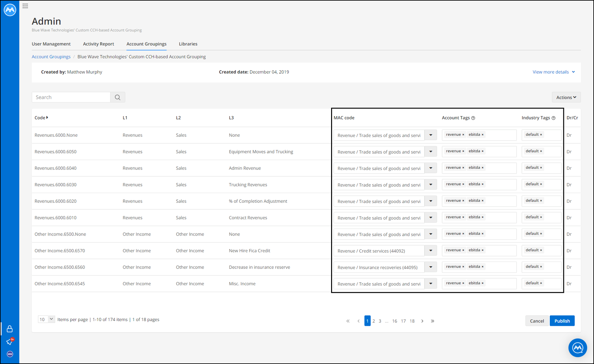Click the Revenues.6000.6050 code cell

pyautogui.click(x=55, y=152)
